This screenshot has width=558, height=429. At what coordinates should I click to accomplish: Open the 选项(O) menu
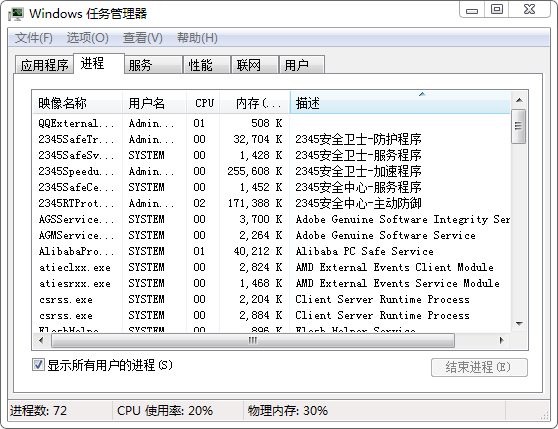[x=88, y=38]
